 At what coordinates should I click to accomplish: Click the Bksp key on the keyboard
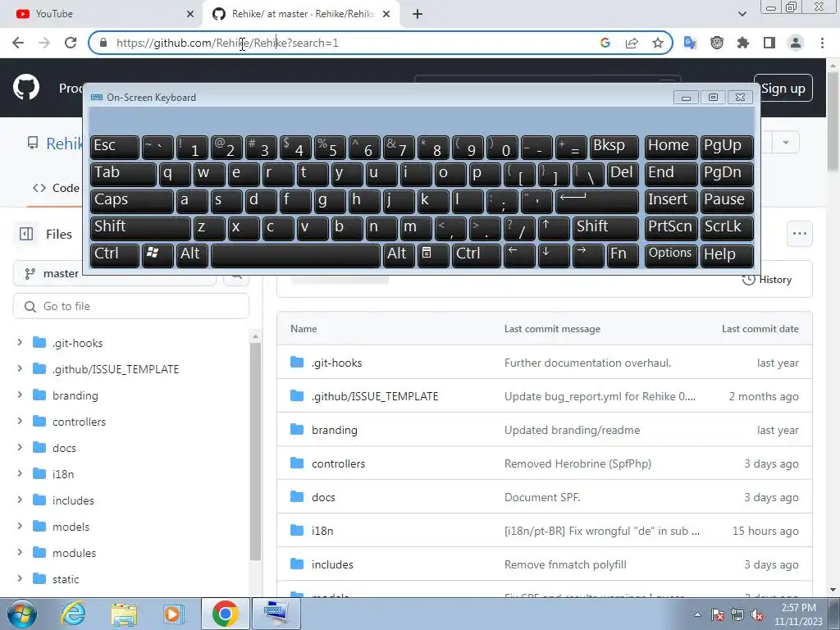pos(614,147)
